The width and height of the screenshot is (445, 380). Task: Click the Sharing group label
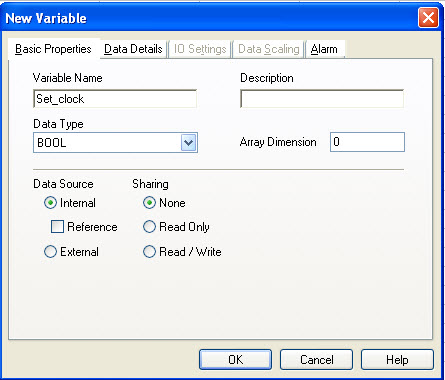[x=150, y=184]
